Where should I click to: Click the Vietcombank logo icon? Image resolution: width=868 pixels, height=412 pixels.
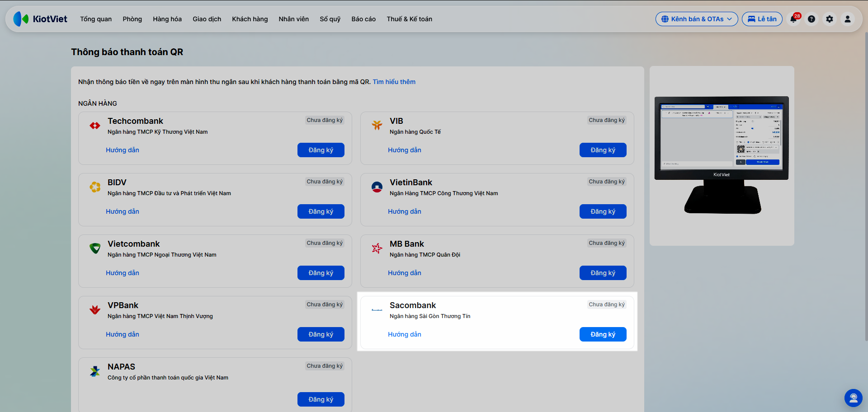coord(95,248)
